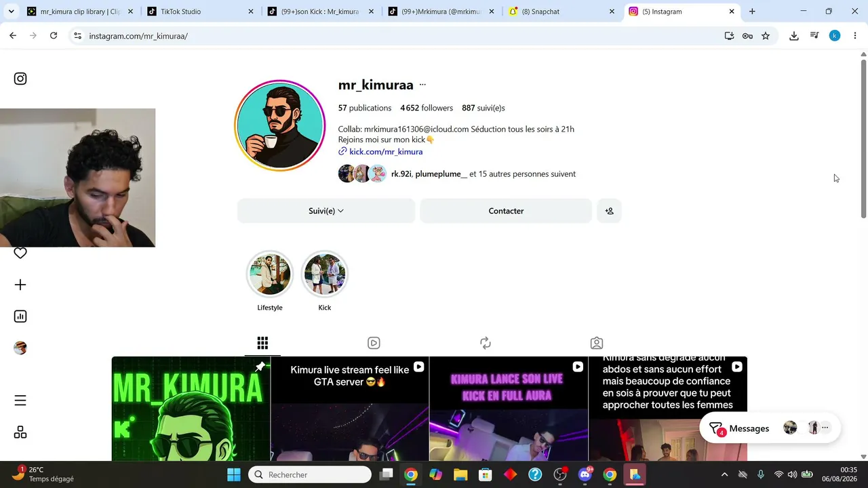
Task: Switch to the Snapchat tab
Action: [x=560, y=12]
